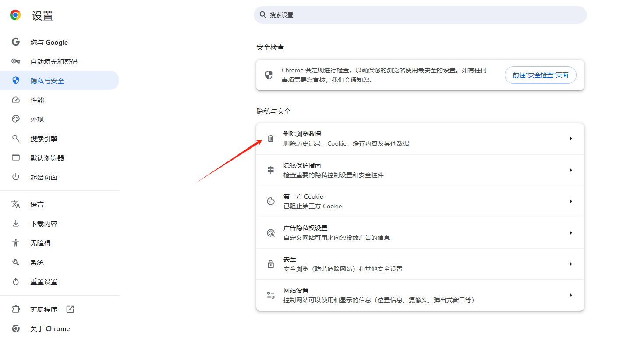Image resolution: width=644 pixels, height=364 pixels.
Task: Click the 删除历史记录、Cookie、缓存内容及其他数据 description
Action: [346, 143]
